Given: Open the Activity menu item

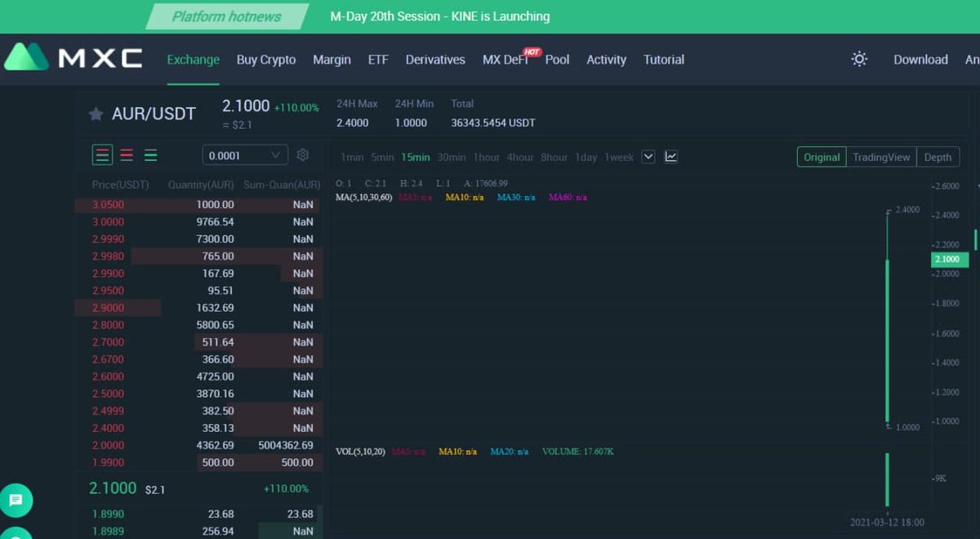Looking at the screenshot, I should [x=606, y=60].
